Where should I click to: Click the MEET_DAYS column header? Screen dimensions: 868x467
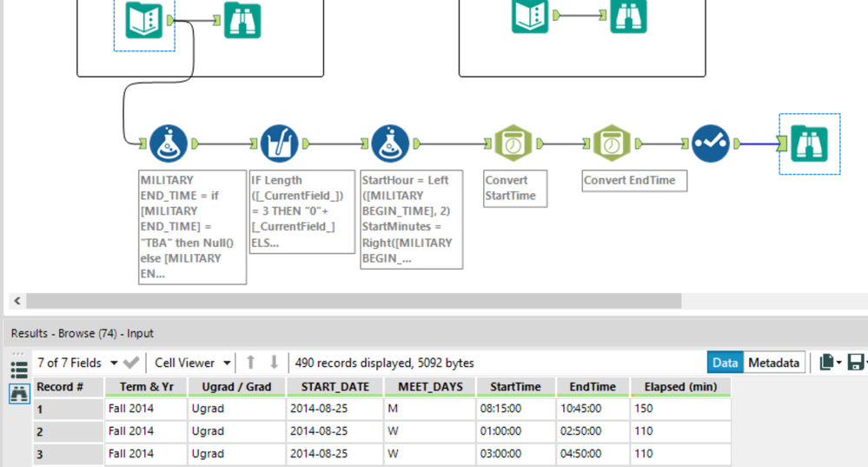[x=430, y=387]
